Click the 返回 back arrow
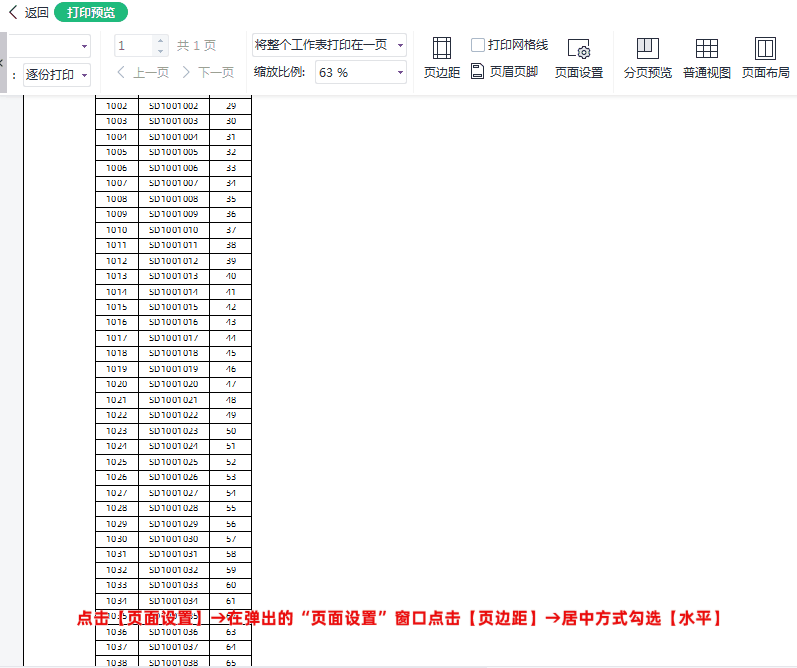This screenshot has width=797, height=668. [13, 12]
